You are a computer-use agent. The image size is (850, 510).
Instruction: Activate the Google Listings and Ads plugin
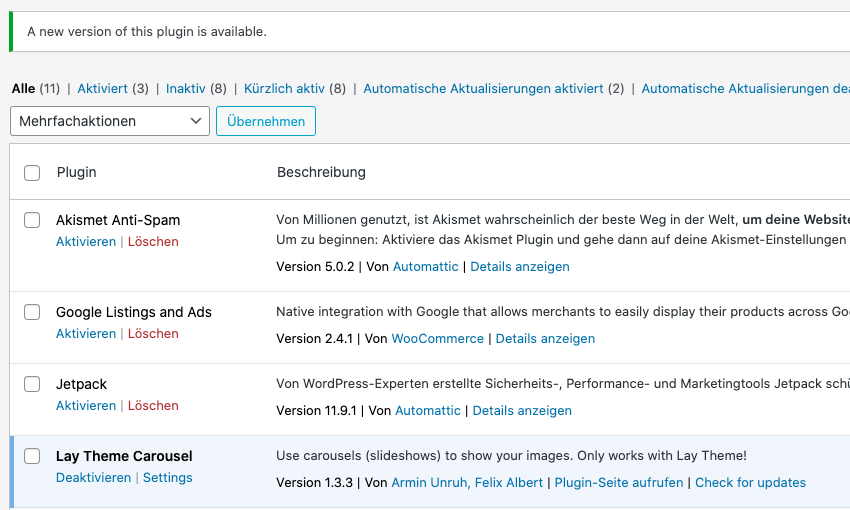tap(86, 334)
